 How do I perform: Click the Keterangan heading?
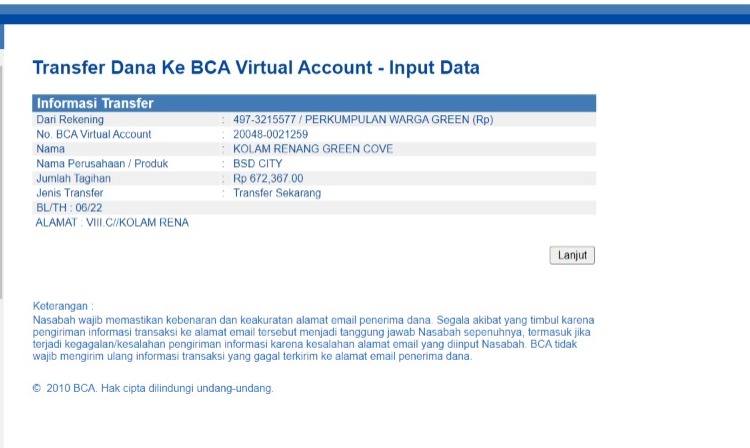click(63, 306)
